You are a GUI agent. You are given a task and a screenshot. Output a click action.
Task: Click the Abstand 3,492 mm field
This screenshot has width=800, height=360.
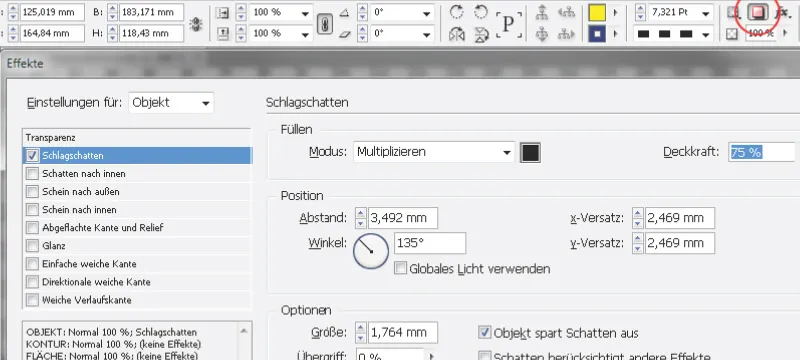pos(403,218)
